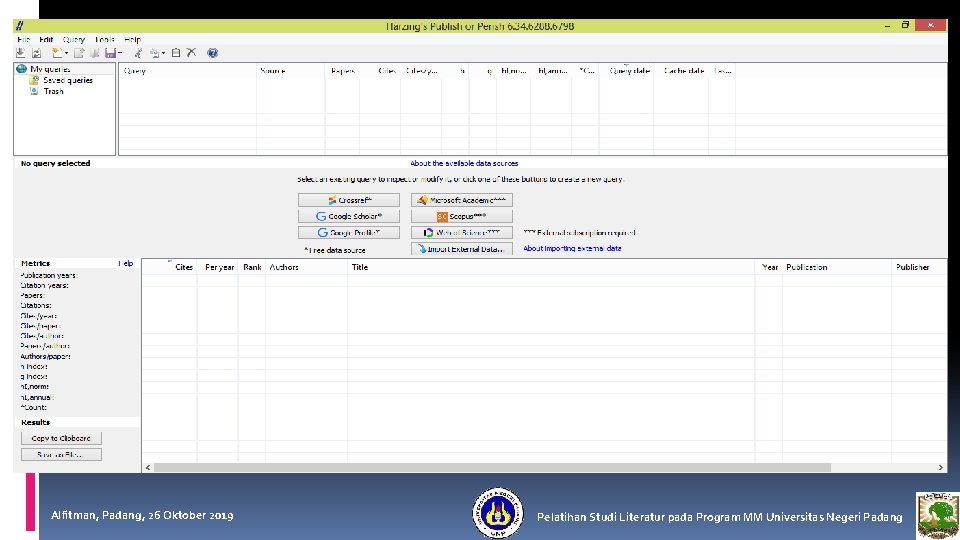Click the horizontal scrollbar left arrow
Screen dimensions: 960x540
click(x=148, y=468)
